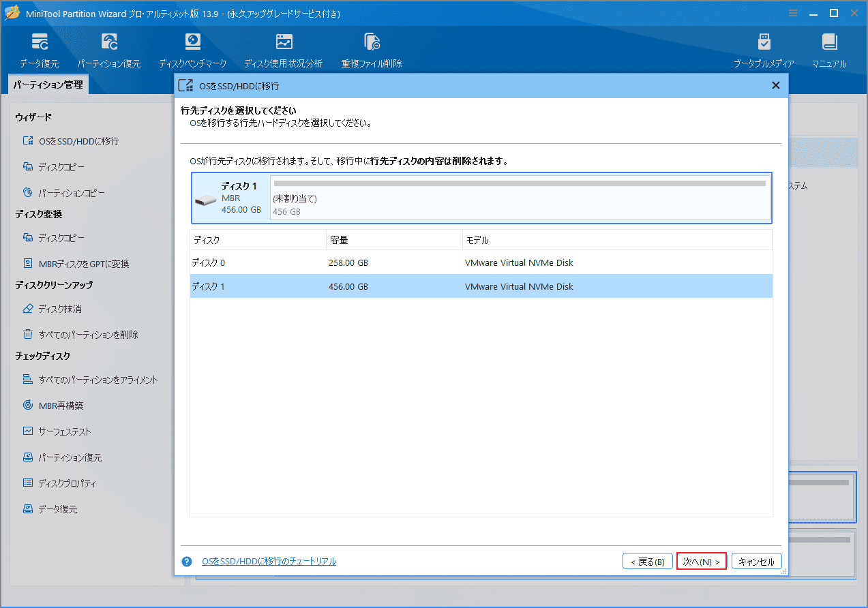
Task: Click the ディスク 1 MBR disk preview thumbnail
Action: (230, 198)
